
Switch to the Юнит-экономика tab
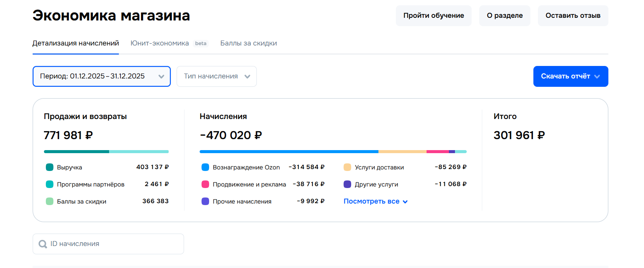160,43
